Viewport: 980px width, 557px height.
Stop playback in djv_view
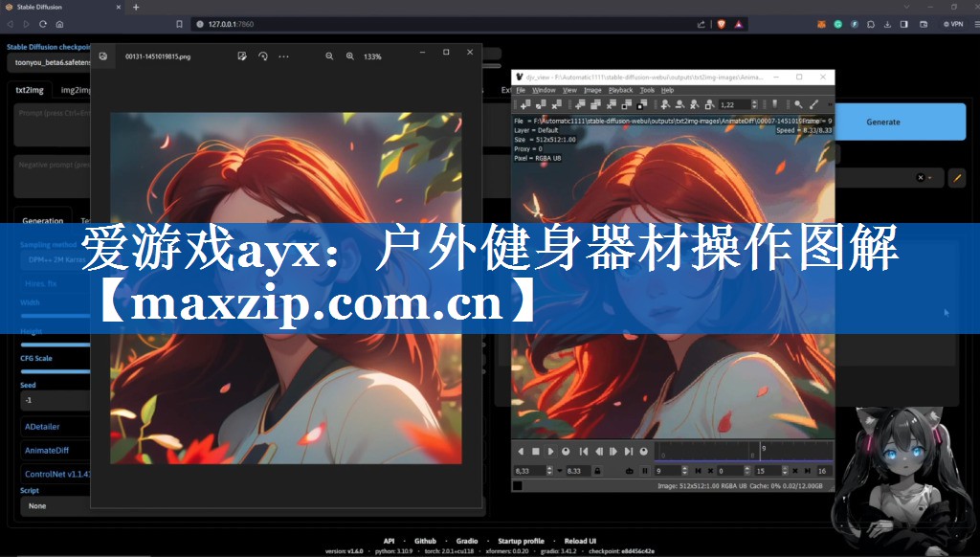536,452
